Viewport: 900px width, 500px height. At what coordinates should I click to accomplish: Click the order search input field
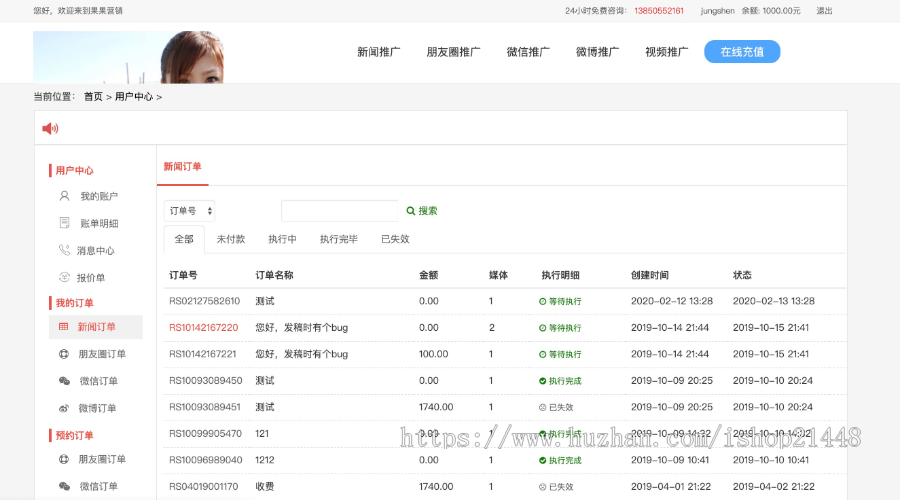point(339,211)
